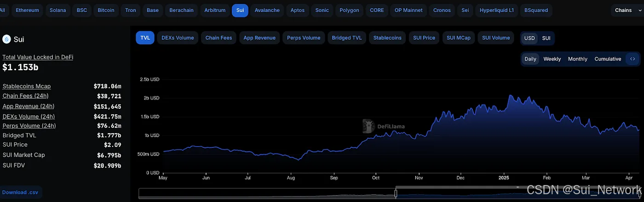644x202 pixels.
Task: Toggle the SUI Price chart metric
Action: (x=424, y=38)
